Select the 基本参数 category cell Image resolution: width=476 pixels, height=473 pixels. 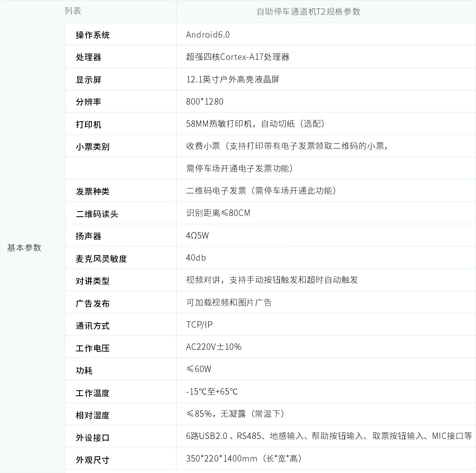click(x=24, y=248)
